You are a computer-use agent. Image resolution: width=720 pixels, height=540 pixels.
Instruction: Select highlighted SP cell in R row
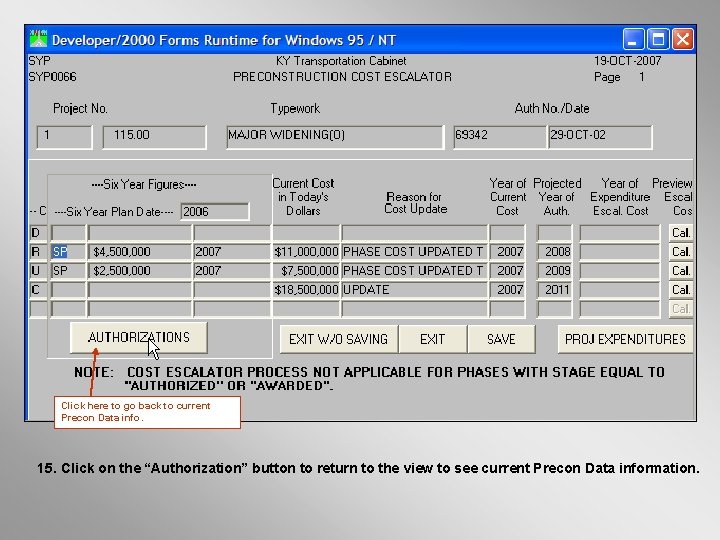pos(68,252)
